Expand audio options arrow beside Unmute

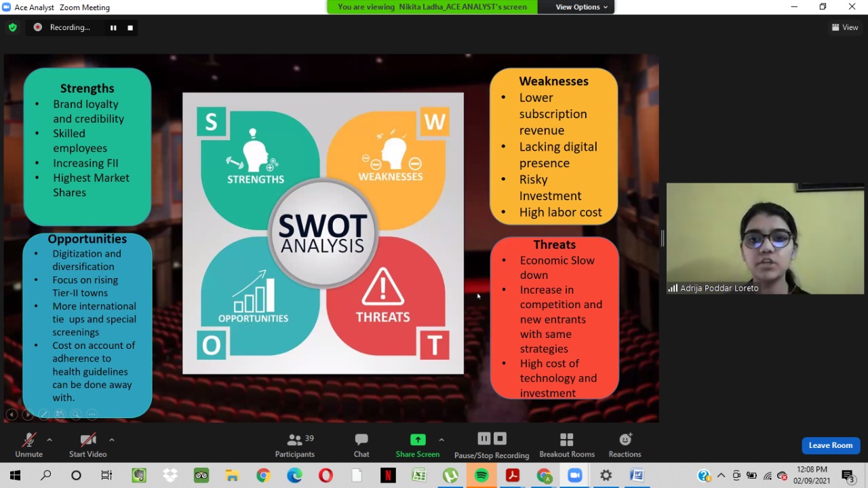coord(50,440)
